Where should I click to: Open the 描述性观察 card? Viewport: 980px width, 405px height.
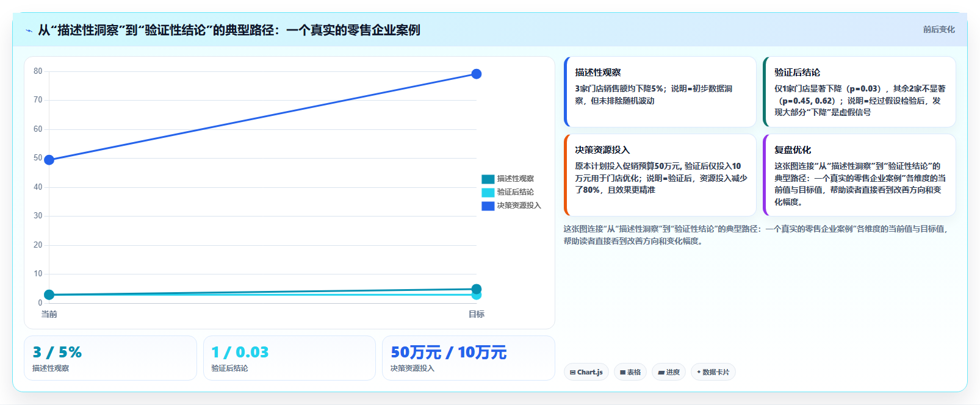pyautogui.click(x=660, y=91)
